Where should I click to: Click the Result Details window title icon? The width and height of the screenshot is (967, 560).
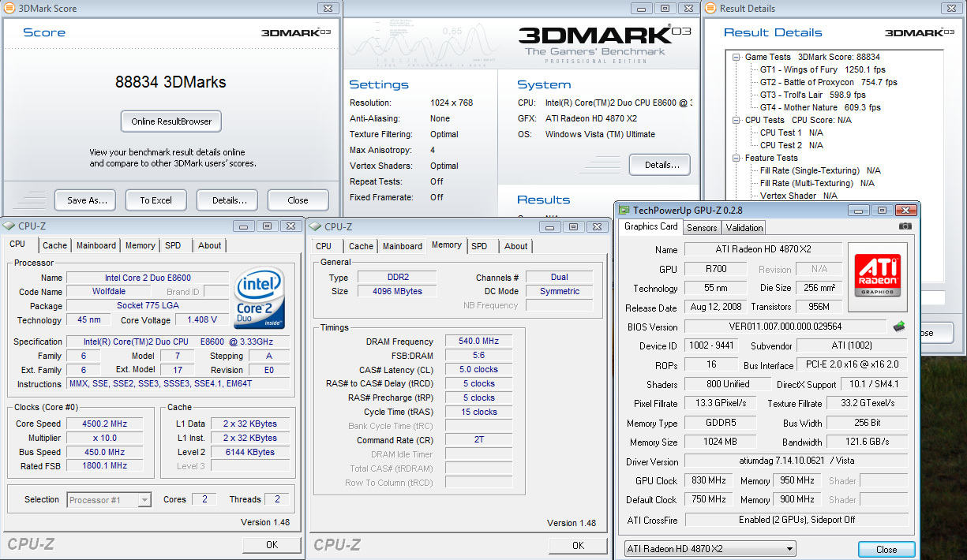tap(710, 9)
